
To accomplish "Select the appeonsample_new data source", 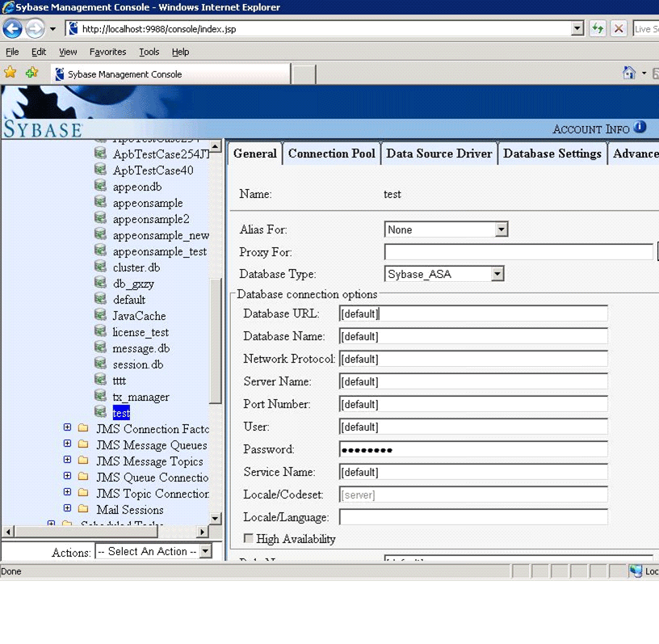I will tap(161, 236).
